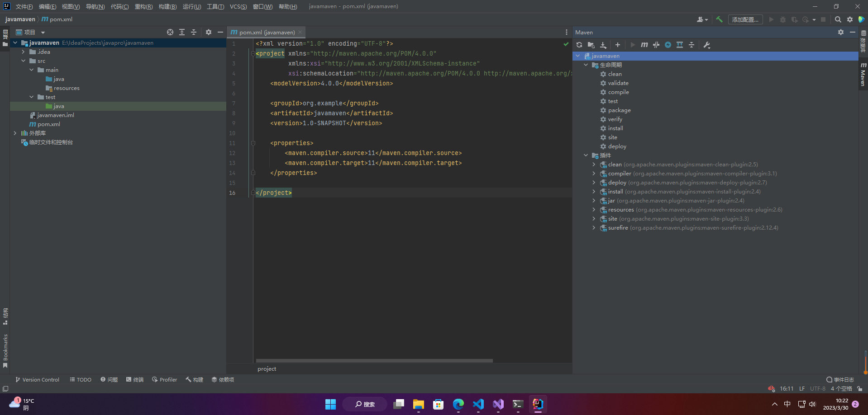Open the 构建(B) menu
Screen dimensions: 868x415
click(x=167, y=6)
